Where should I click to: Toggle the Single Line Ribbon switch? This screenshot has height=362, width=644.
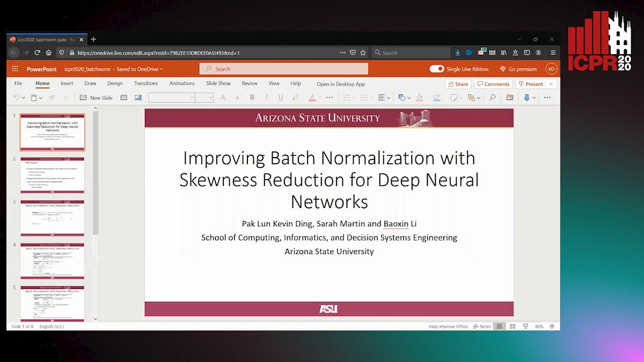tap(437, 69)
